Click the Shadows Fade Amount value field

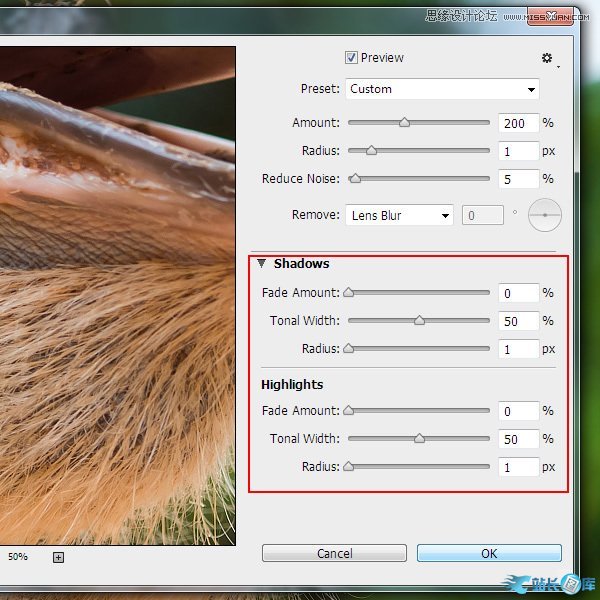pos(517,294)
